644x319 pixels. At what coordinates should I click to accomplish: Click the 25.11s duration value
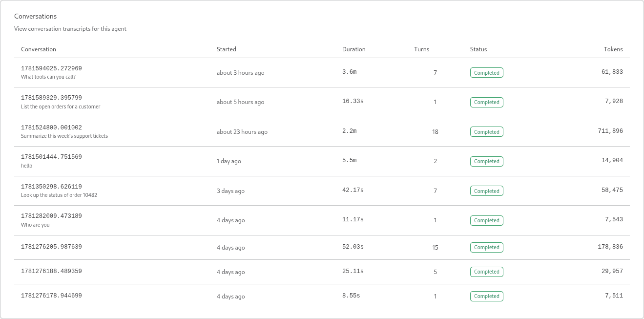pyautogui.click(x=353, y=271)
